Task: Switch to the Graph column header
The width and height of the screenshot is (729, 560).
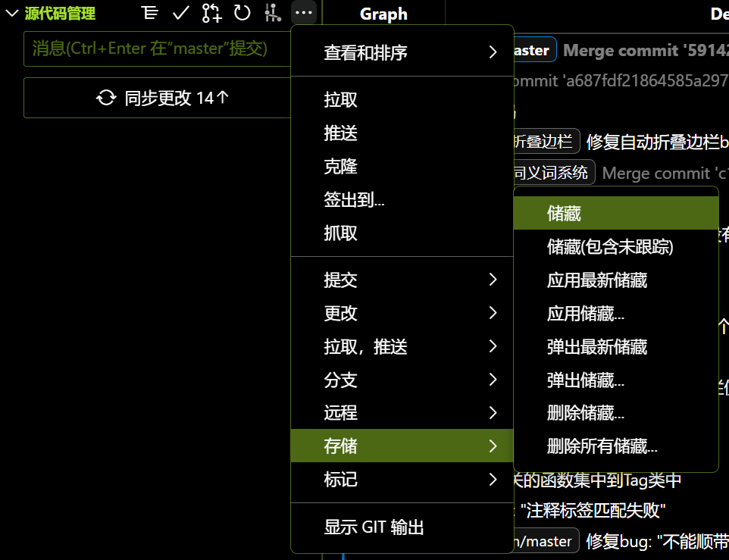Action: (383, 14)
